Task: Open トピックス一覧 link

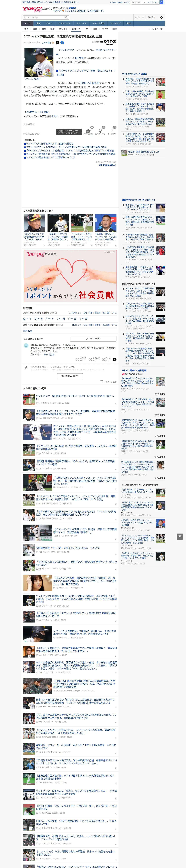Action: [x=155, y=29]
